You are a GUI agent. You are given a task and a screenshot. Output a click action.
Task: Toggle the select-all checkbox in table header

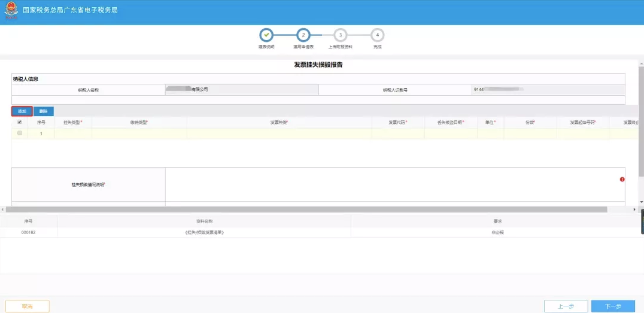pyautogui.click(x=20, y=122)
